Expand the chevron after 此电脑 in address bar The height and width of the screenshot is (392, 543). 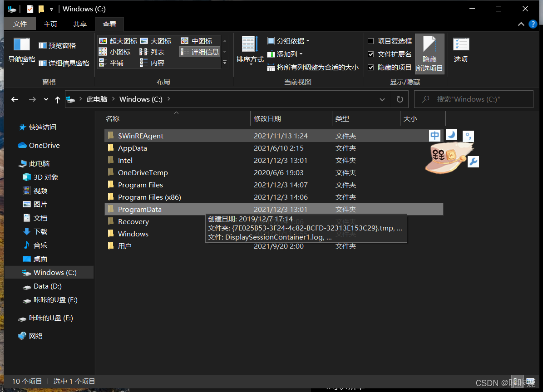[113, 99]
